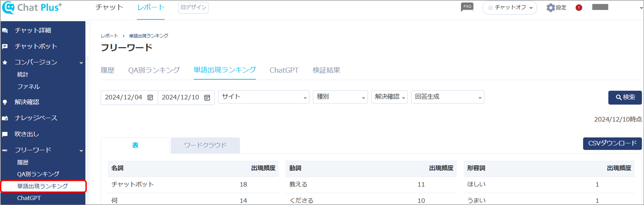This screenshot has height=205, width=644.
Task: Open the 検証結果 content tab
Action: (x=326, y=70)
